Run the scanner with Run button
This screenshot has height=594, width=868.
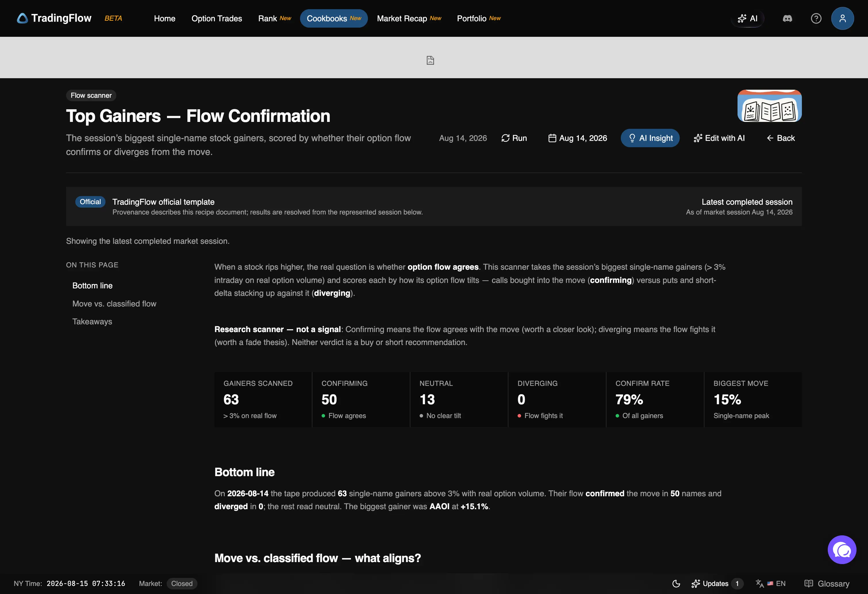coord(514,138)
